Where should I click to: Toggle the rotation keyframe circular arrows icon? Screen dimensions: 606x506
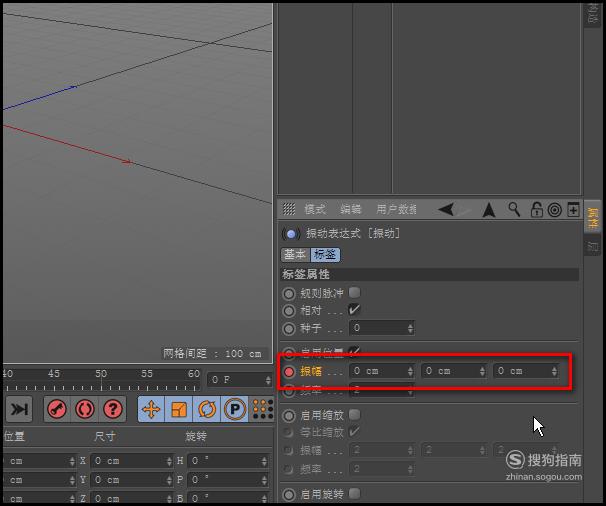coord(207,409)
